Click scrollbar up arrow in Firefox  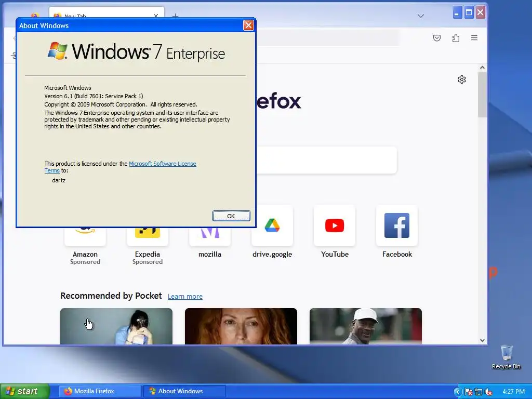(482, 68)
